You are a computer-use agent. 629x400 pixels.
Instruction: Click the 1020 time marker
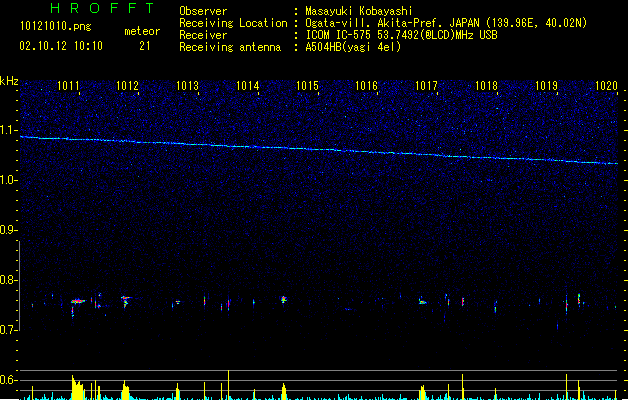(x=606, y=86)
